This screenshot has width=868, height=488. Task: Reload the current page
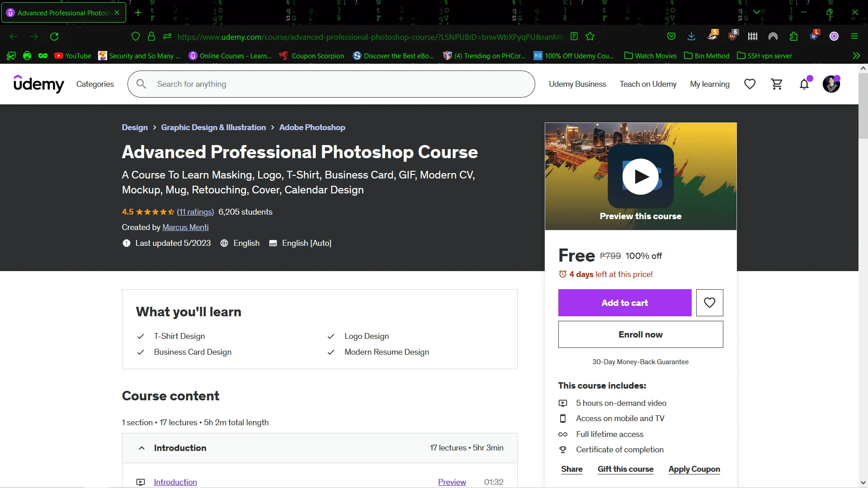pos(54,37)
